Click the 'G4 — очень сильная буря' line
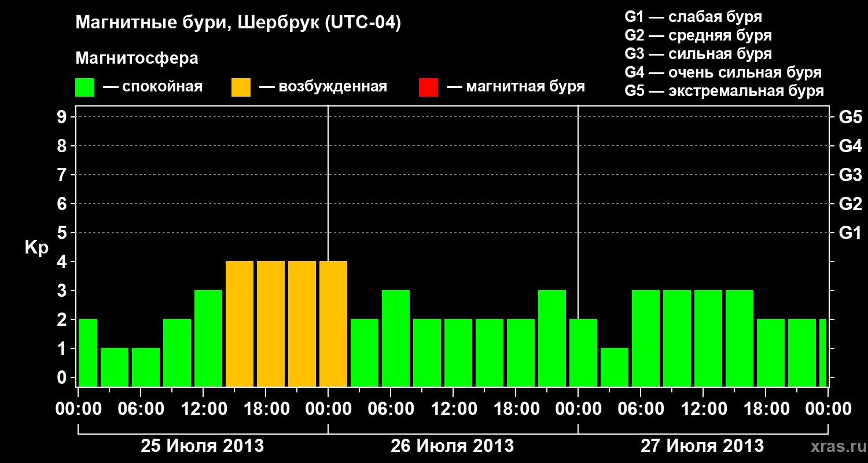 (723, 72)
